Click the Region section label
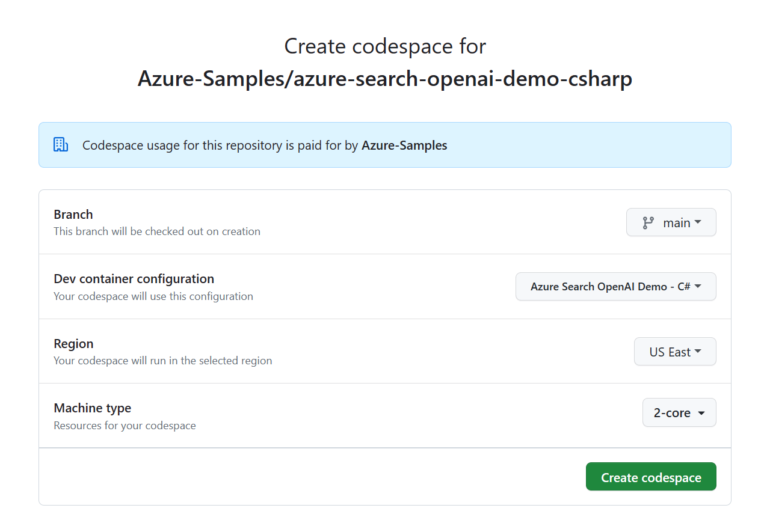767x532 pixels. [x=73, y=344]
